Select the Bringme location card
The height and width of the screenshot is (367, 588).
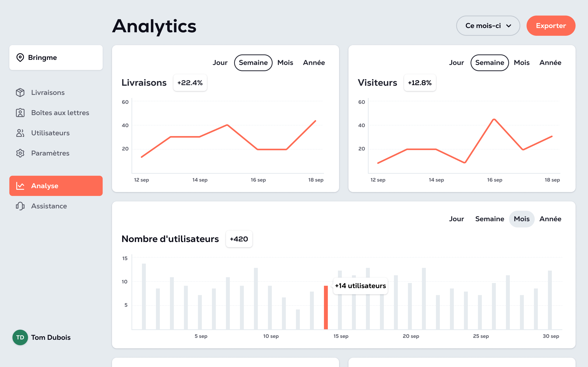[x=56, y=58]
